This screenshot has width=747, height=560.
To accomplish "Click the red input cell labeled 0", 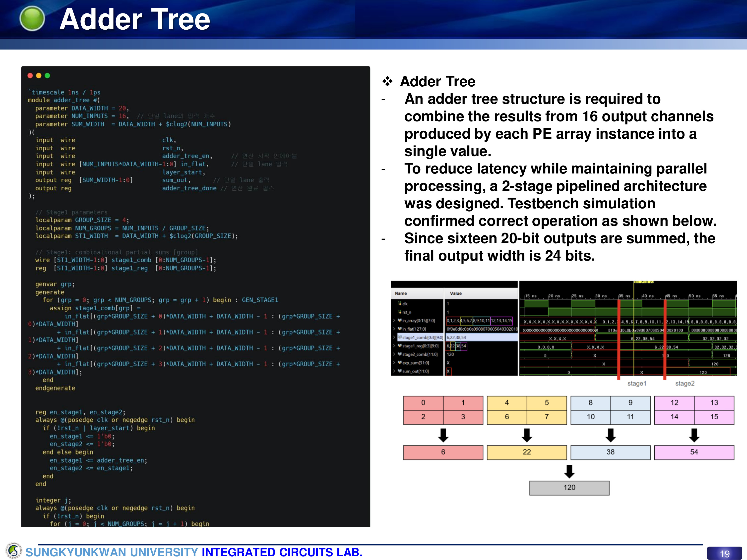I will 423,403.
